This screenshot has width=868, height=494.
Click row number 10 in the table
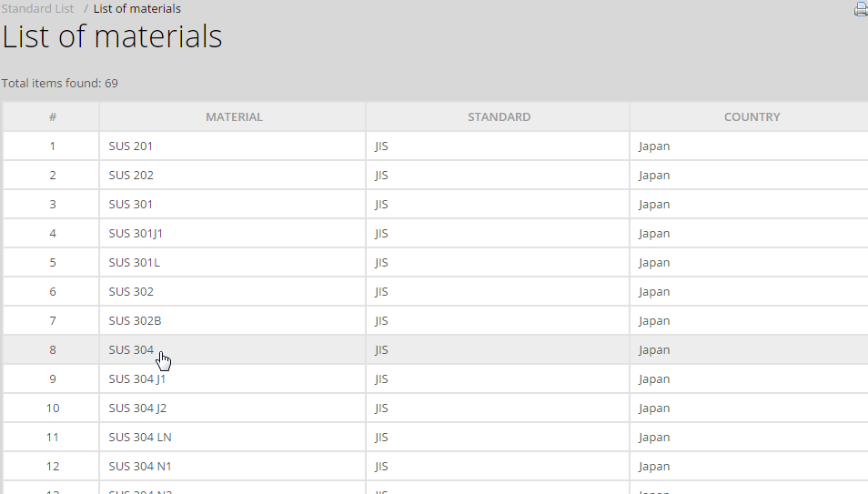[x=53, y=408]
